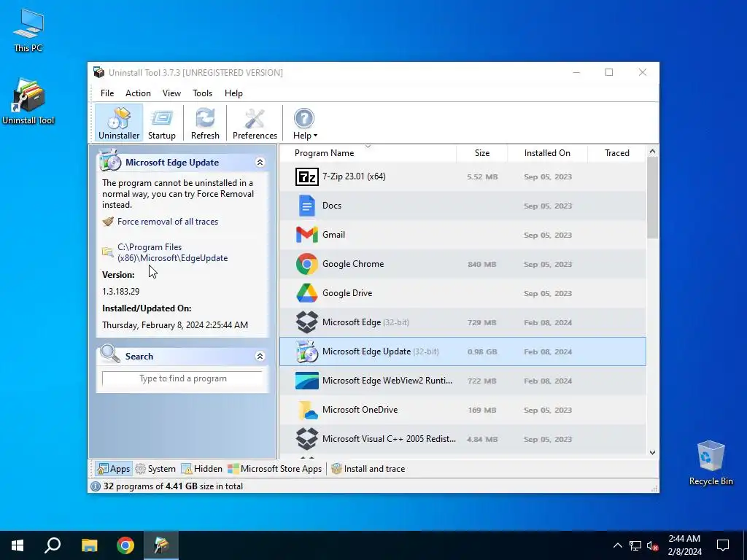
Task: Select the Google Chrome icon in the list
Action: (307, 264)
